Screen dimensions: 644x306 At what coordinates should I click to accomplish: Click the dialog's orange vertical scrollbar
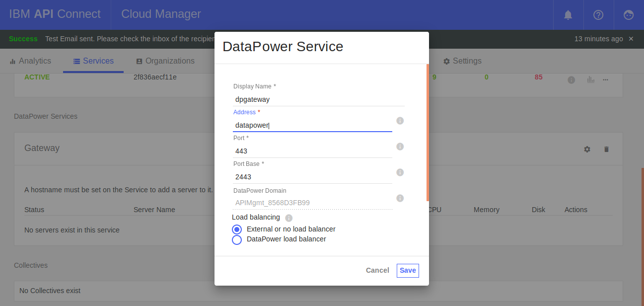428,132
